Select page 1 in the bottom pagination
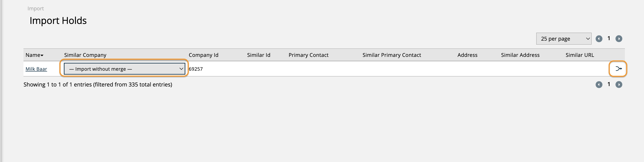Viewport: 644px width, 162px height. [x=609, y=85]
